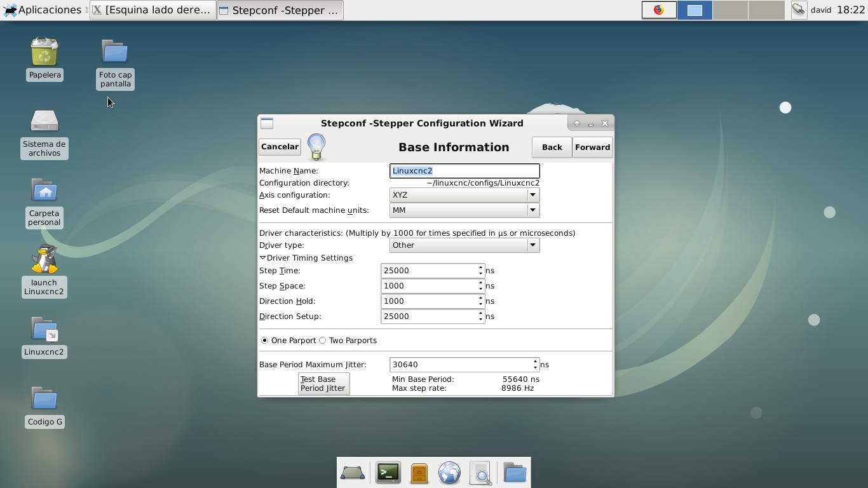This screenshot has height=488, width=868.
Task: Switch to Stepconf -Stepper taskbar window
Action: 280,10
